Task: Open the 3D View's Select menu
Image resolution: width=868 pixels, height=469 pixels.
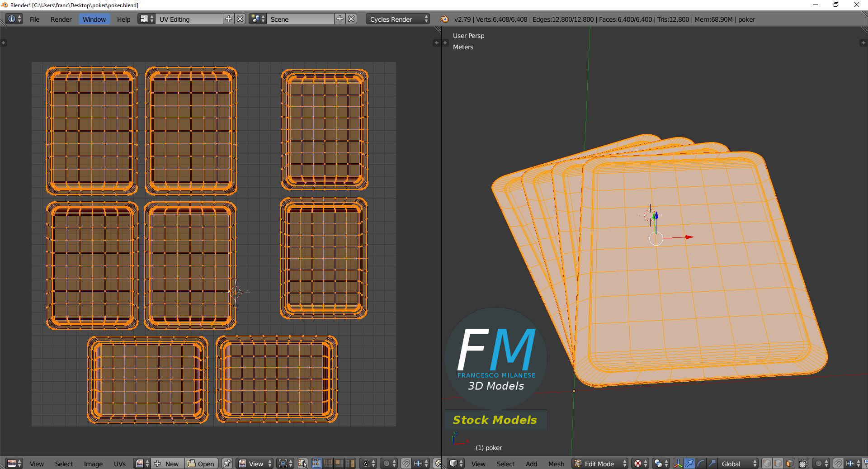Action: 505,464
